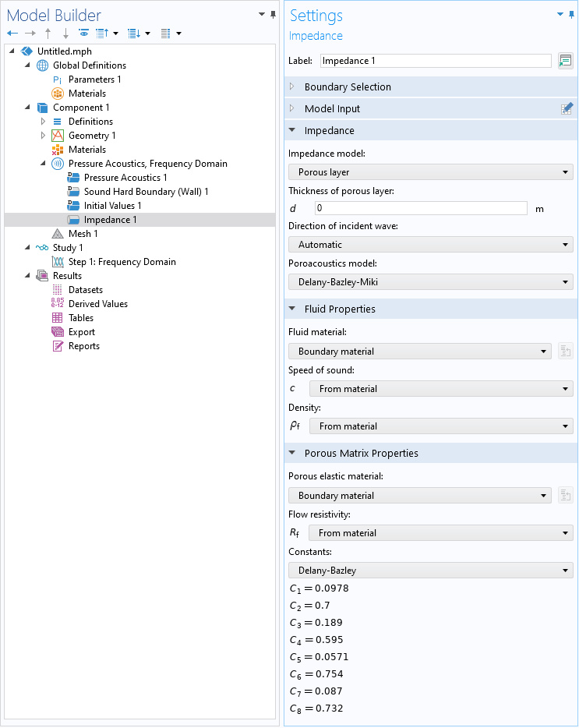The height and width of the screenshot is (728, 579).
Task: Open the Impedance model dropdown
Action: [x=430, y=172]
